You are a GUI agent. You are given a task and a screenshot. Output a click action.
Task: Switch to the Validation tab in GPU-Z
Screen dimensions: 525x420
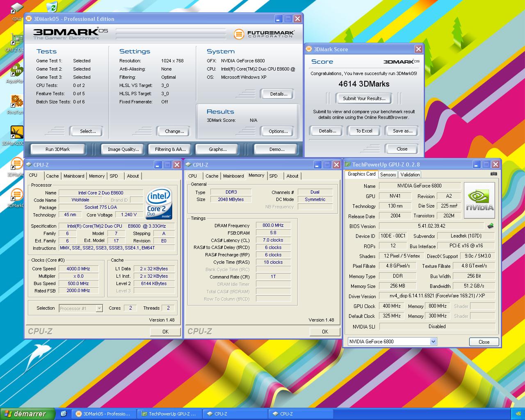click(410, 175)
